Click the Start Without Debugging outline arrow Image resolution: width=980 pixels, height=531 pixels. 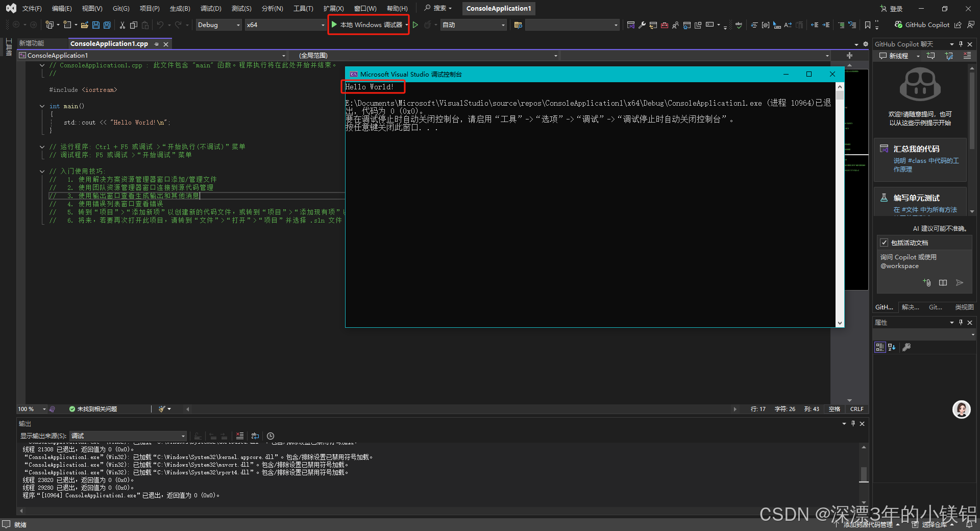pos(415,25)
